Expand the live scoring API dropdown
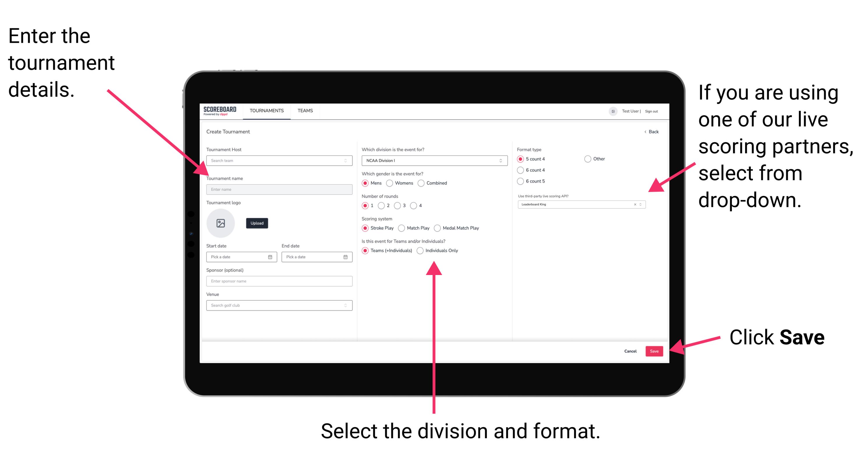 pyautogui.click(x=642, y=205)
